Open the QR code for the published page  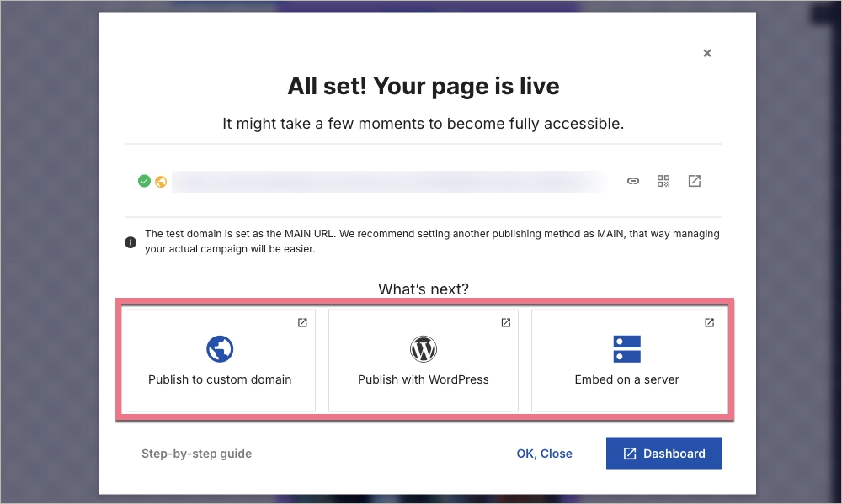663,181
